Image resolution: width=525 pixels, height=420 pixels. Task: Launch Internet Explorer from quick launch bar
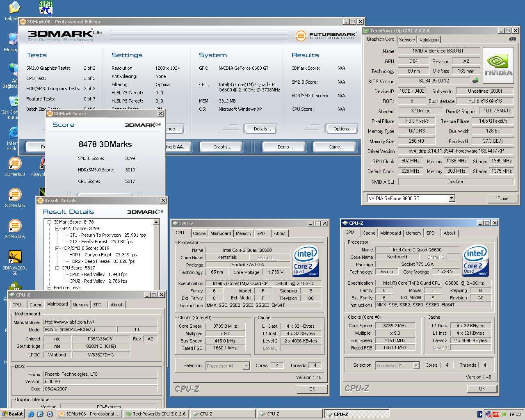tap(31, 414)
